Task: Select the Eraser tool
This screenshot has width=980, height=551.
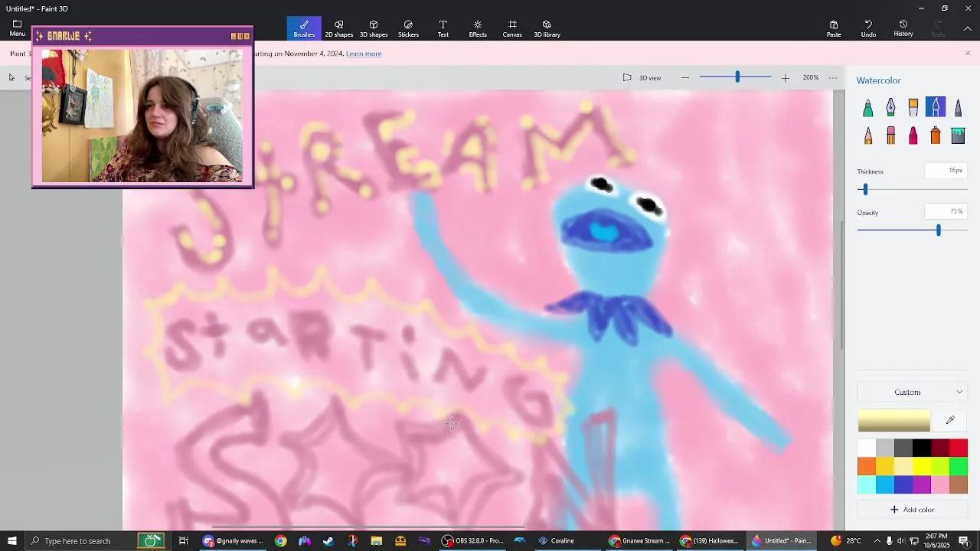Action: (x=890, y=135)
